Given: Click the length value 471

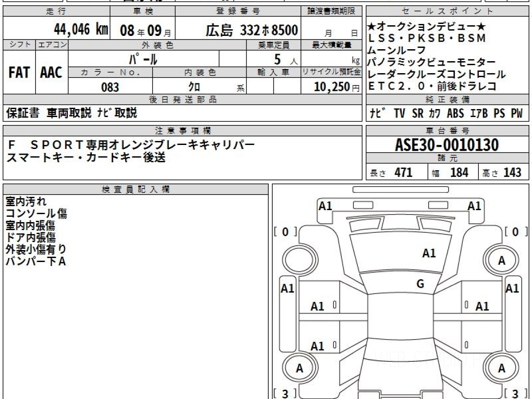Looking at the screenshot, I should pyautogui.click(x=403, y=172).
